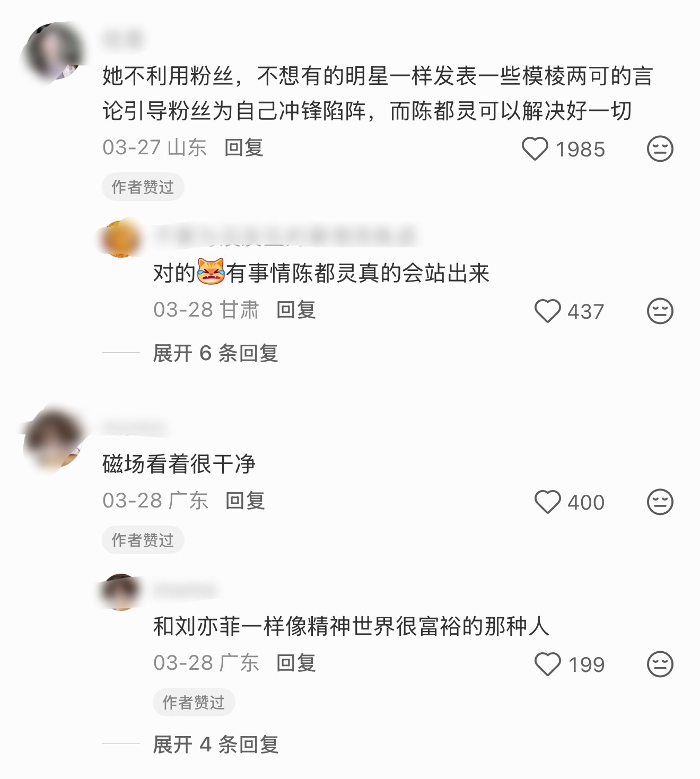The image size is (700, 779).
Task: Dislike the 磁场看着很干净 comment
Action: (x=660, y=502)
